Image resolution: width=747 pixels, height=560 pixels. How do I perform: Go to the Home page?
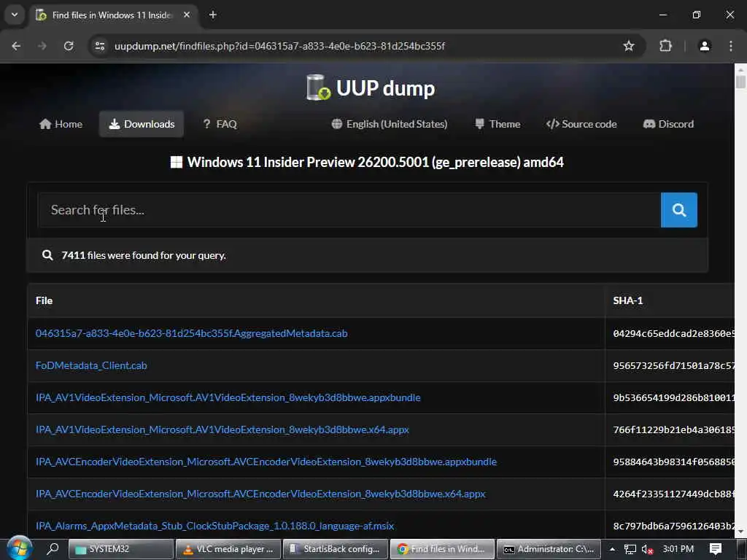click(61, 124)
